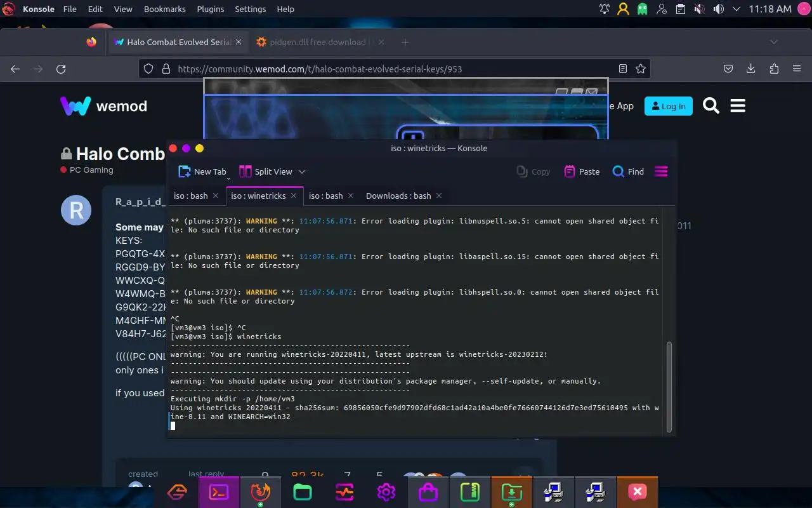Image resolution: width=812 pixels, height=508 pixels.
Task: Close the iso : winetricks tab
Action: (x=294, y=196)
